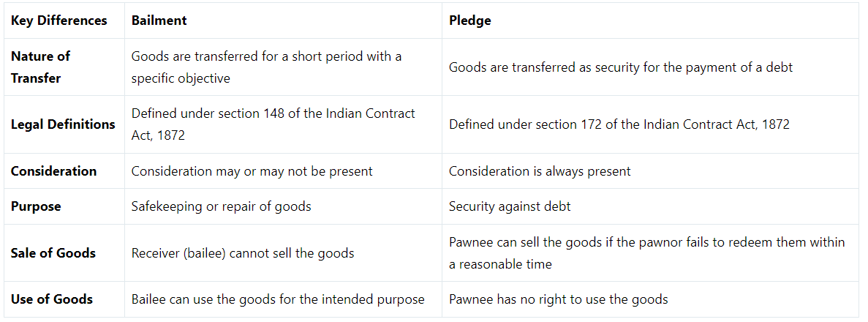Click the 'Purpose' row label
This screenshot has height=322, width=868.
coord(36,206)
